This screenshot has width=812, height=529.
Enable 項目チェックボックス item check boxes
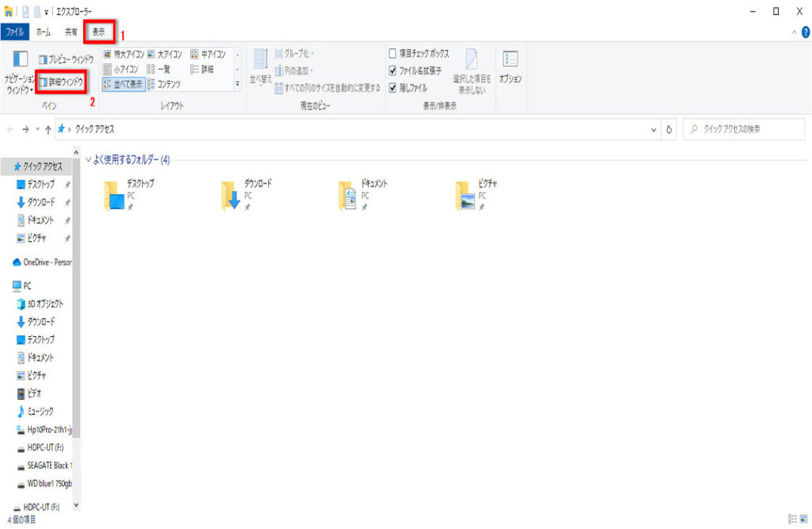[393, 54]
